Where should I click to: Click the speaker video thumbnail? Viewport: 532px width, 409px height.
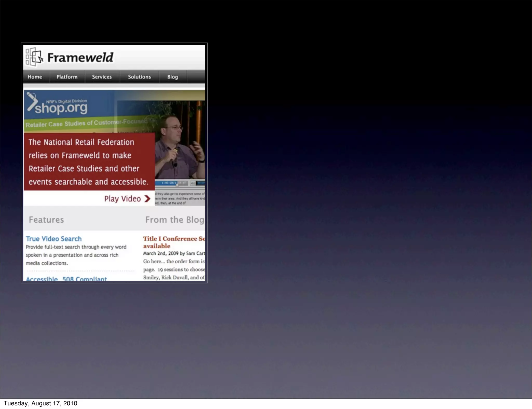pos(180,140)
